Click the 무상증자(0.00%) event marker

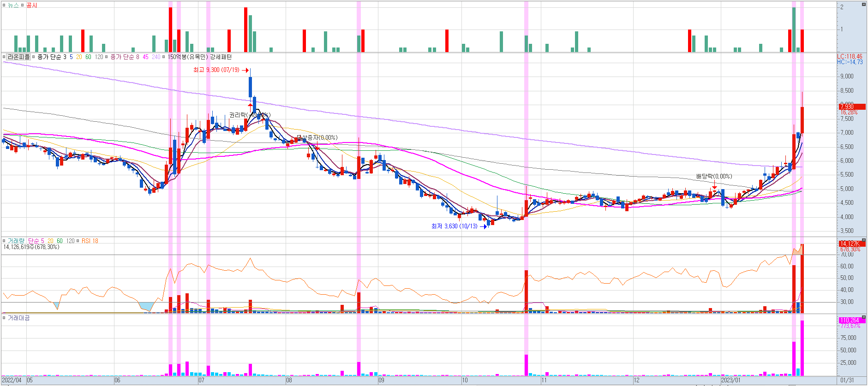coord(317,137)
